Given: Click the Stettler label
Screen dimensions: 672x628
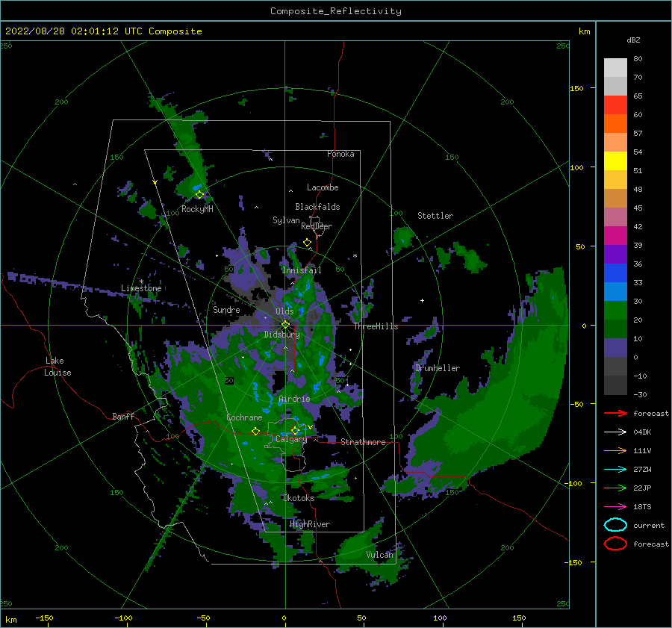Looking at the screenshot, I should [x=435, y=216].
